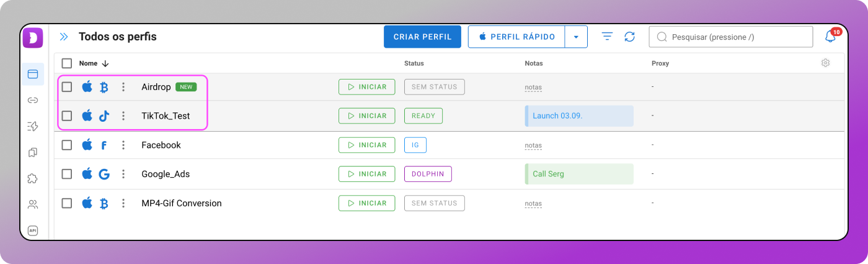This screenshot has width=868, height=264.
Task: Check the TikTok_Test profile checkbox
Action: coord(67,116)
